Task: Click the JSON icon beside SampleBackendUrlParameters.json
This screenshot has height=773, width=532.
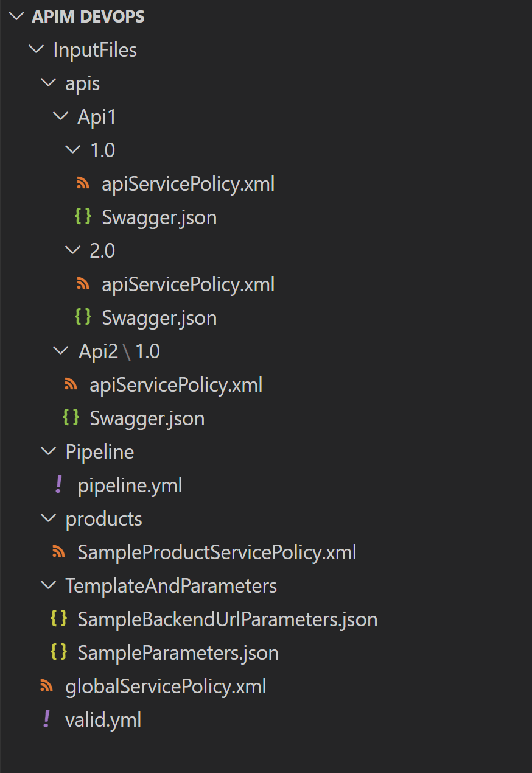Action: 59,618
